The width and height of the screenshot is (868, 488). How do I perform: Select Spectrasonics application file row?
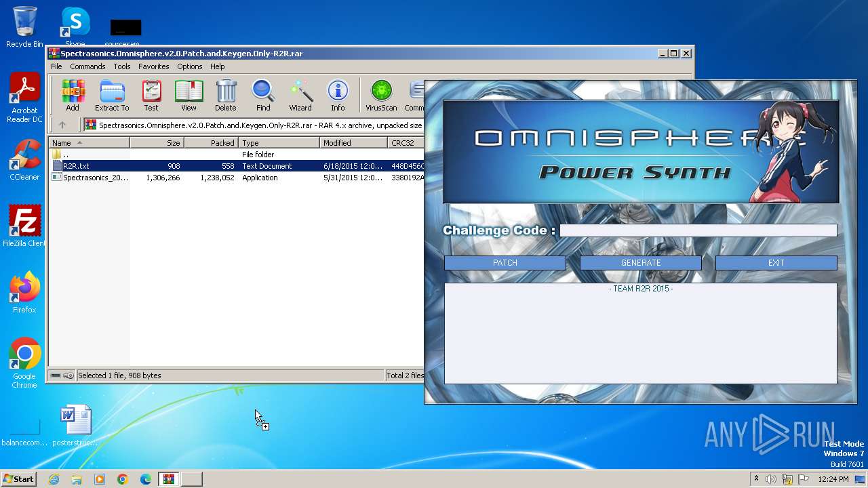[x=237, y=178]
